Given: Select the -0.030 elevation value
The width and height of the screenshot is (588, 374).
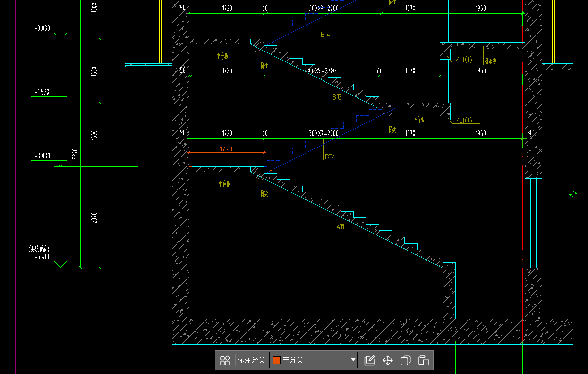Looking at the screenshot, I should (x=43, y=28).
